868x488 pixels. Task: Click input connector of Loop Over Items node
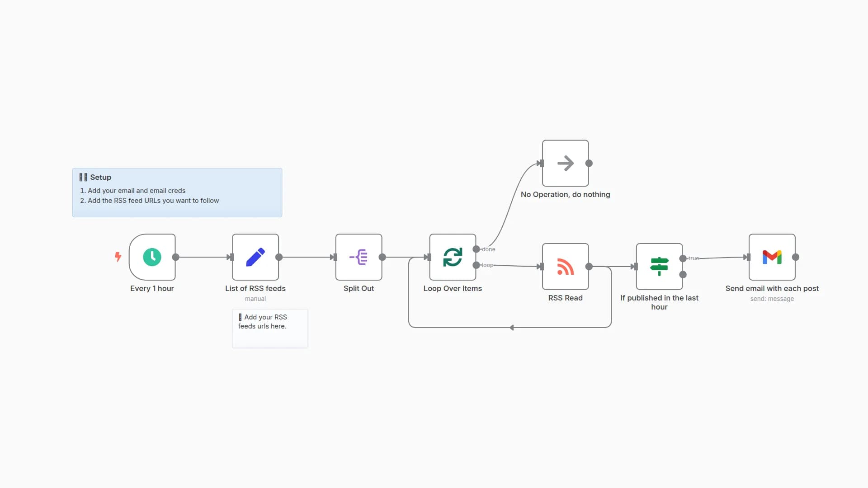click(429, 257)
